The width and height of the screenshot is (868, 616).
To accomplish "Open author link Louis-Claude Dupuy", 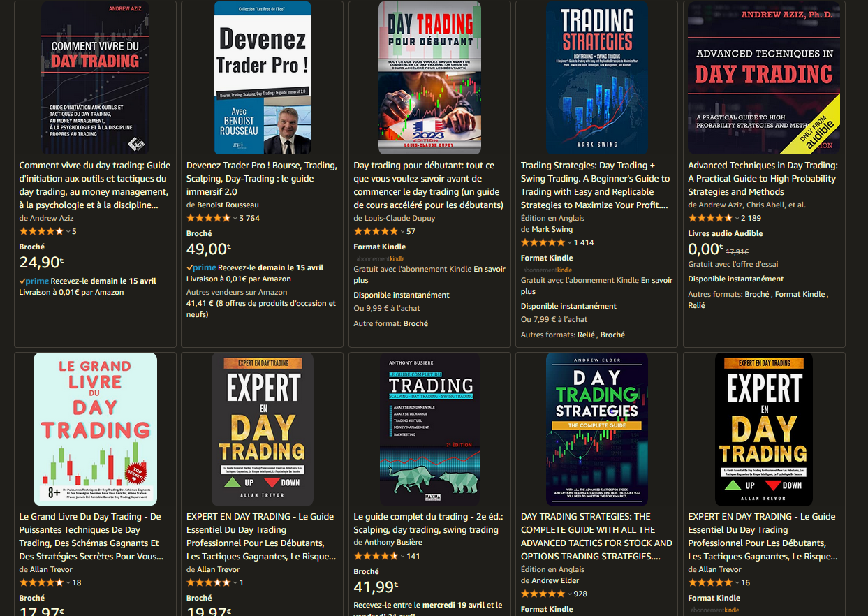I will (399, 218).
